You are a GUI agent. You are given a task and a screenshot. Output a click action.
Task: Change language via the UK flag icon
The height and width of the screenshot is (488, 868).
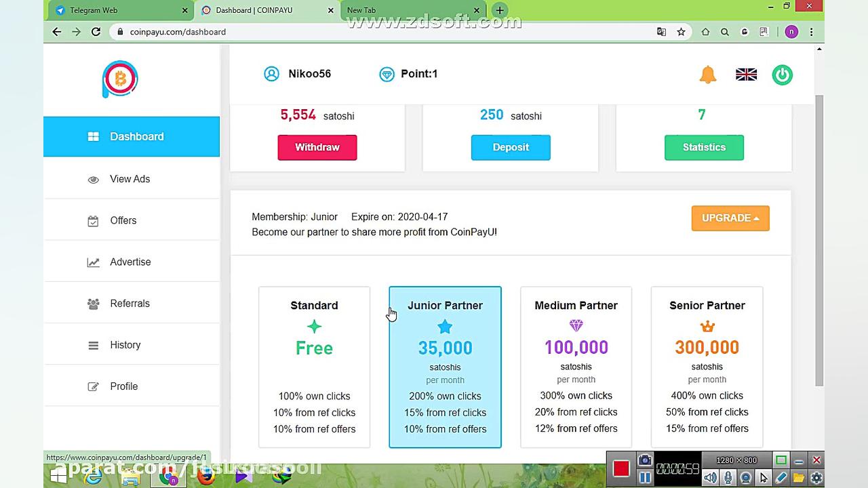pos(746,75)
